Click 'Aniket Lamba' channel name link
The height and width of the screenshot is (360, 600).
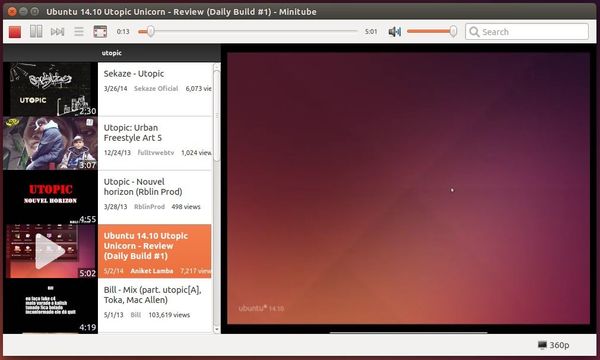coord(152,271)
